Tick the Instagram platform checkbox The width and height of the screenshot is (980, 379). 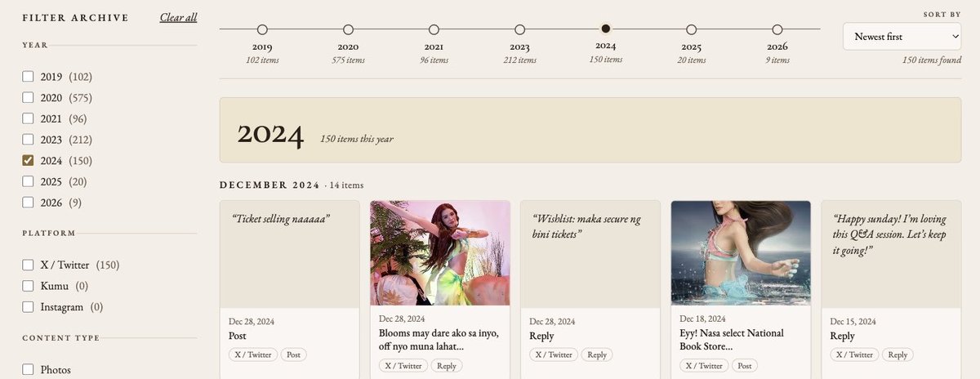pos(28,307)
